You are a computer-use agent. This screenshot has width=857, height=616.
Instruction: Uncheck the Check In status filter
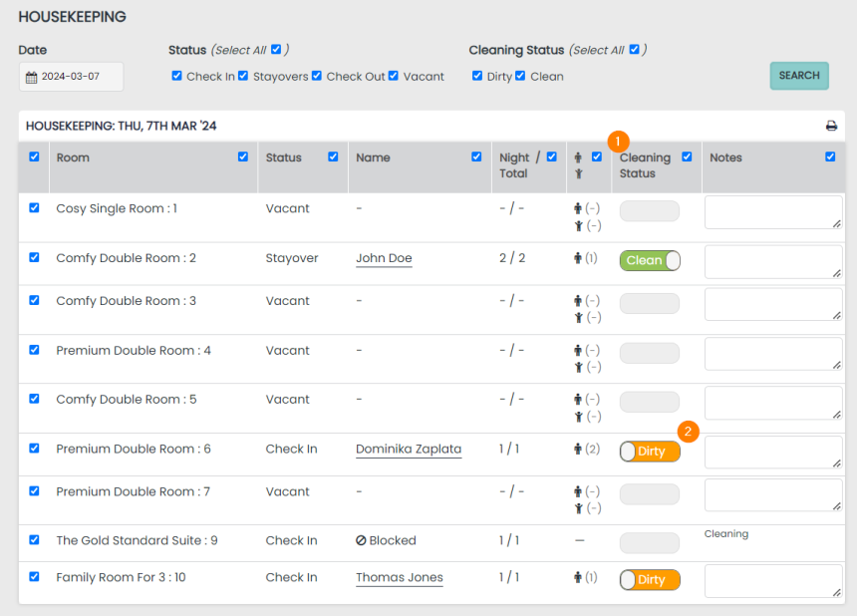tap(176, 76)
